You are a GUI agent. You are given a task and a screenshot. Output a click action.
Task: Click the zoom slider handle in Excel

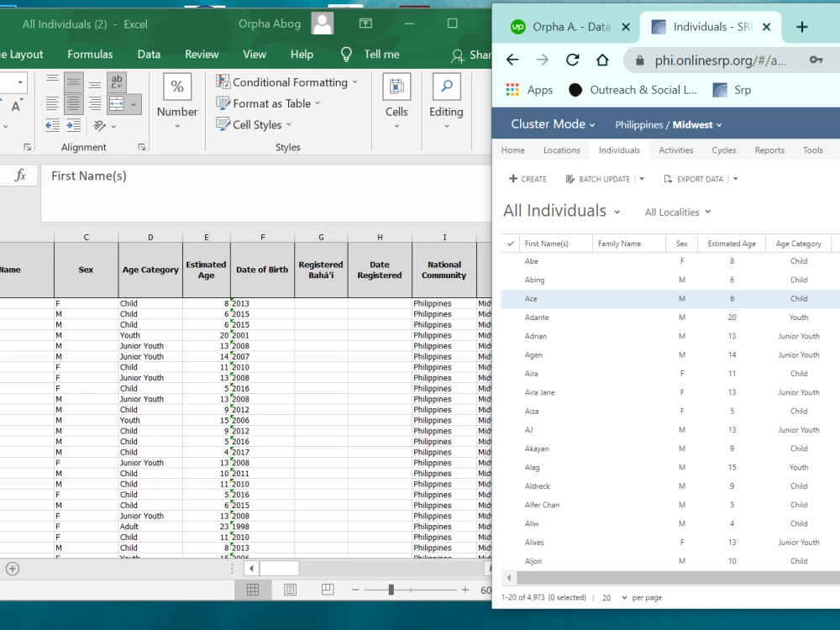391,590
